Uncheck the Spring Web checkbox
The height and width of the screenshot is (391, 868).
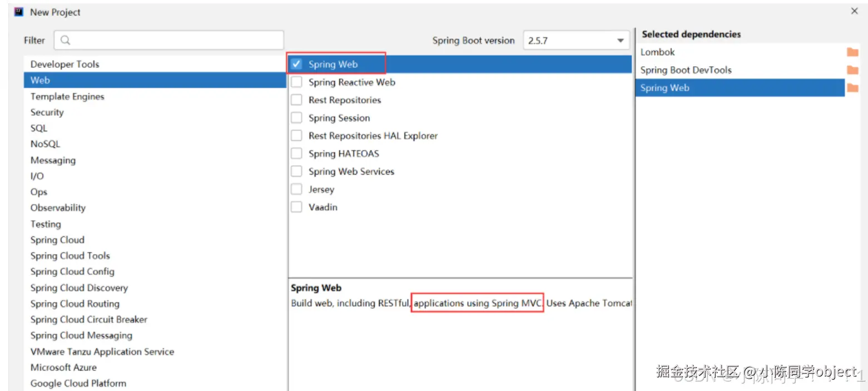pos(297,64)
